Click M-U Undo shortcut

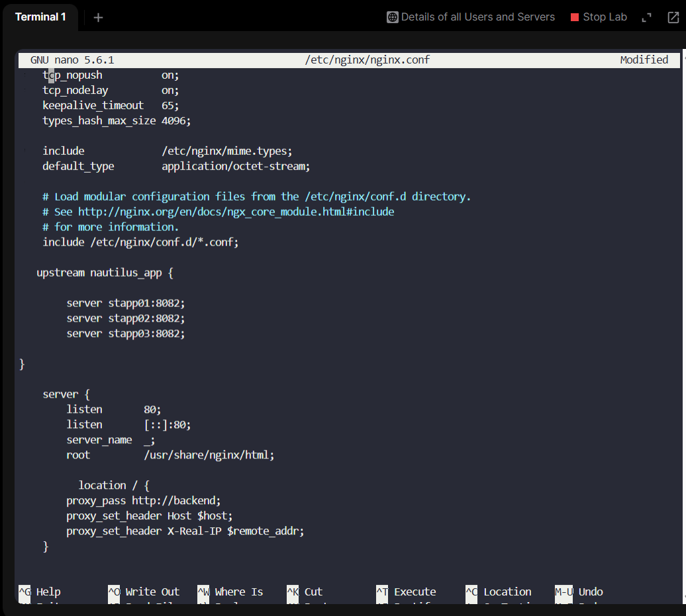[x=579, y=592]
